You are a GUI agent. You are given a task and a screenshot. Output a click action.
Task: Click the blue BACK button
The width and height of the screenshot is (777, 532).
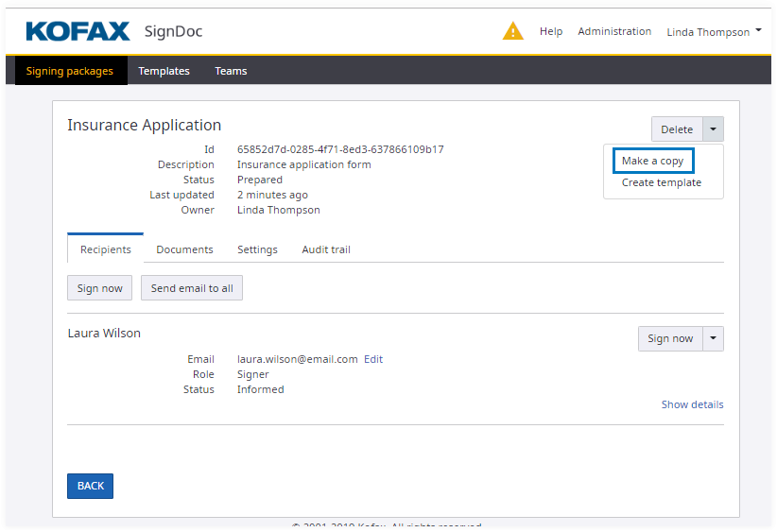click(90, 486)
